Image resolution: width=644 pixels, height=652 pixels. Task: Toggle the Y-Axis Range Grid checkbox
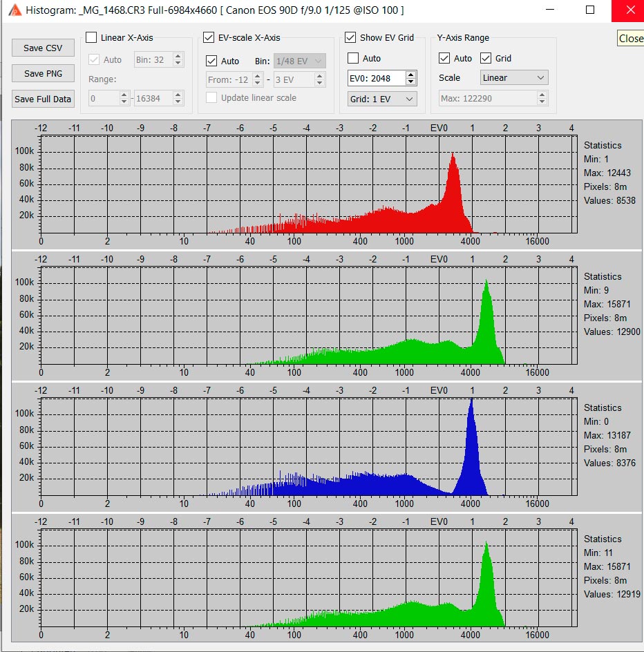click(486, 59)
